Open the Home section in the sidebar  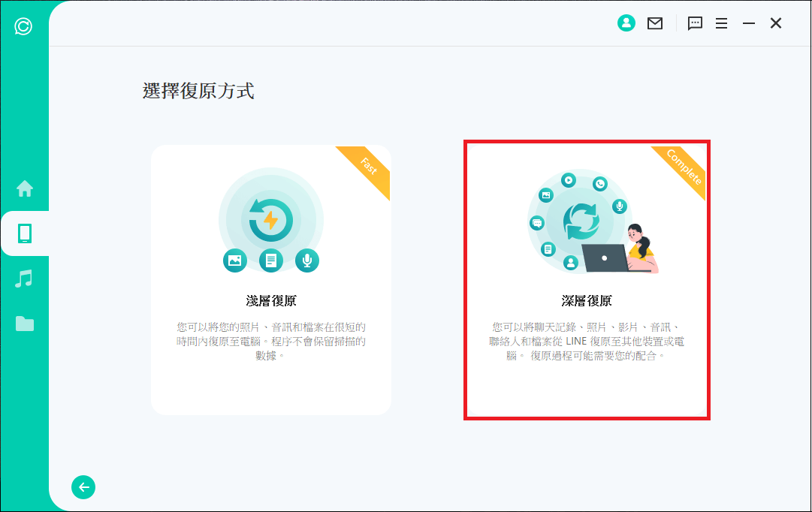tap(25, 189)
